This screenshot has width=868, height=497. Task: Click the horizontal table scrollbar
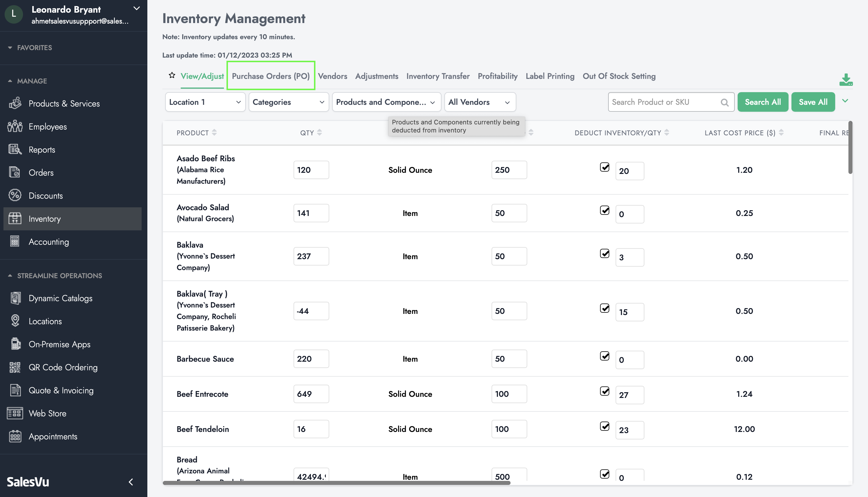coord(336,483)
